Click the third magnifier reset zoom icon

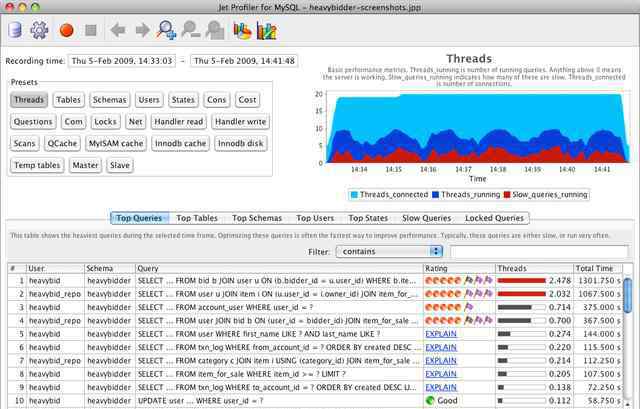click(x=215, y=31)
